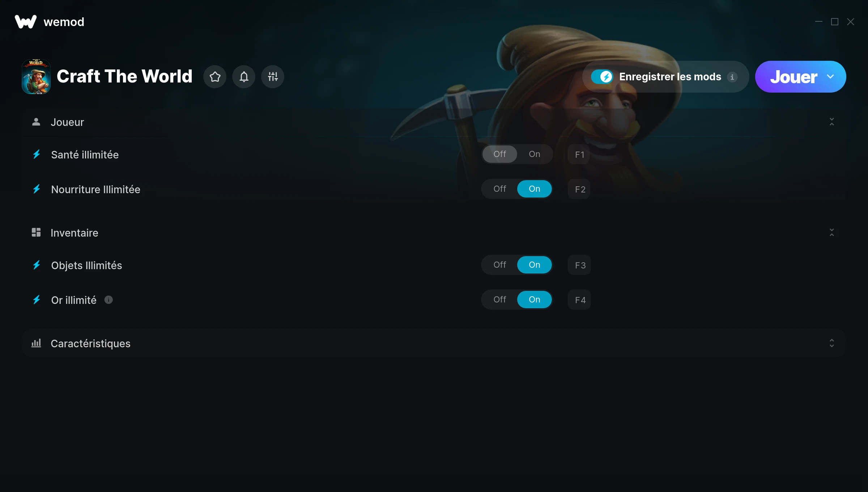This screenshot has width=868, height=492.
Task: Turn off Objets Illimités
Action: point(500,265)
